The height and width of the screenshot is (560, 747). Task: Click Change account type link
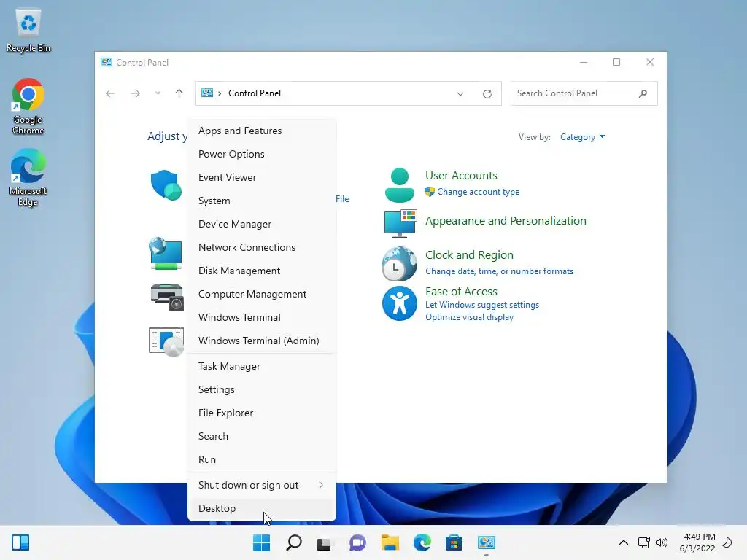point(479,192)
